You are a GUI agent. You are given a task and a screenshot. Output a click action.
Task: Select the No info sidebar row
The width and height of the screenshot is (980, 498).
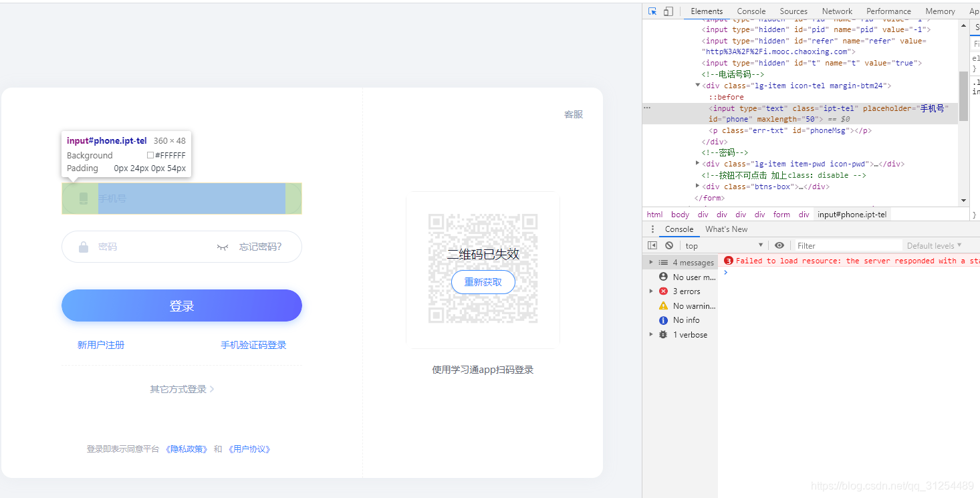(x=680, y=320)
